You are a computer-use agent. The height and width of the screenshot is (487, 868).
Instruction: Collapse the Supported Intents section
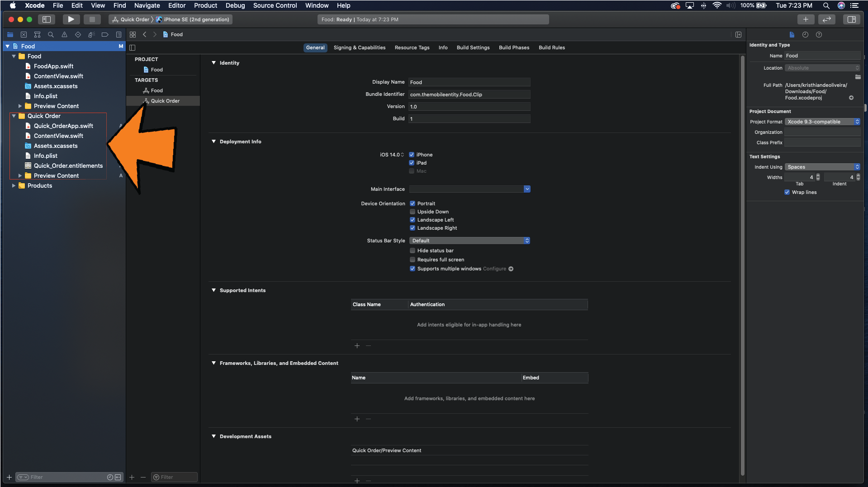click(213, 290)
